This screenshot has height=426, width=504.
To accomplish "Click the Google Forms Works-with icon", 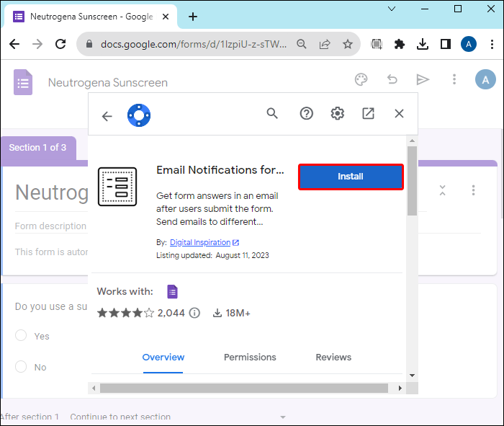I will pyautogui.click(x=172, y=291).
